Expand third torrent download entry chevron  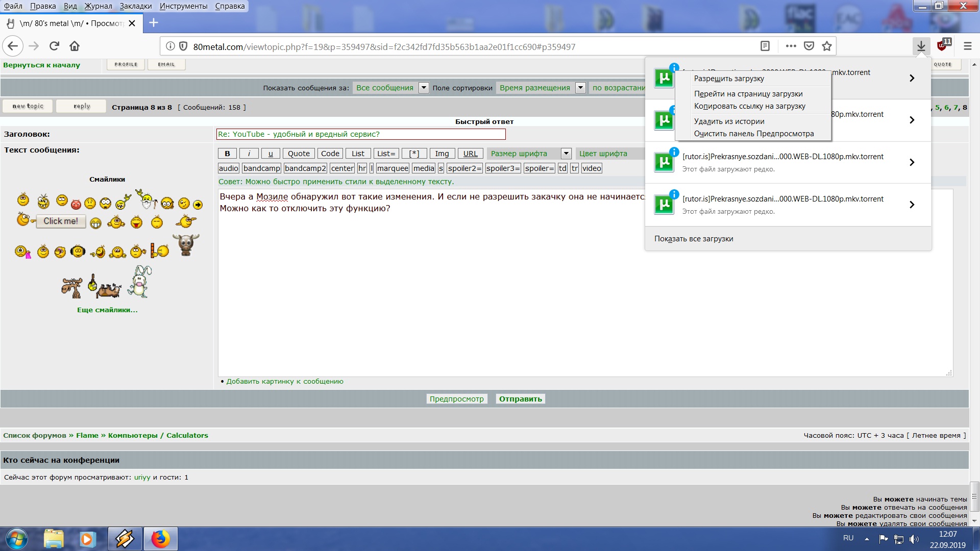pyautogui.click(x=912, y=162)
